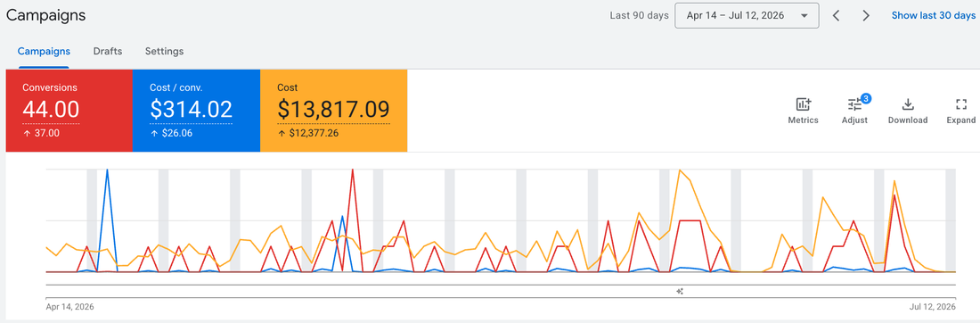Go to previous date range arrow
Image resolution: width=980 pixels, height=323 pixels.
tap(837, 16)
